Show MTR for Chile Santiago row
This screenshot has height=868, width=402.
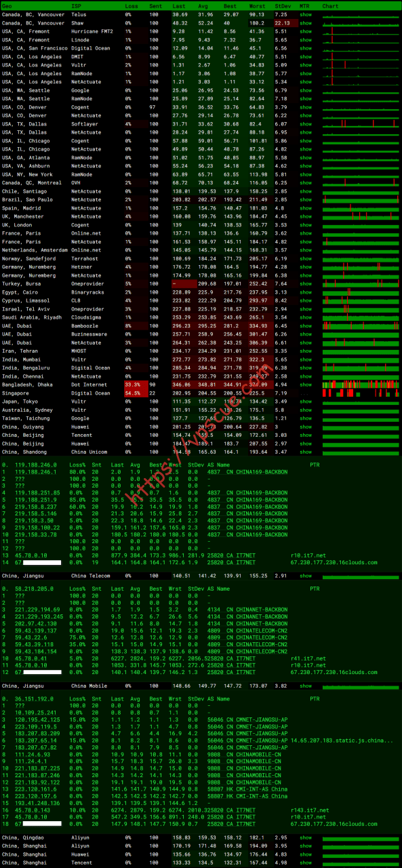[x=306, y=191]
